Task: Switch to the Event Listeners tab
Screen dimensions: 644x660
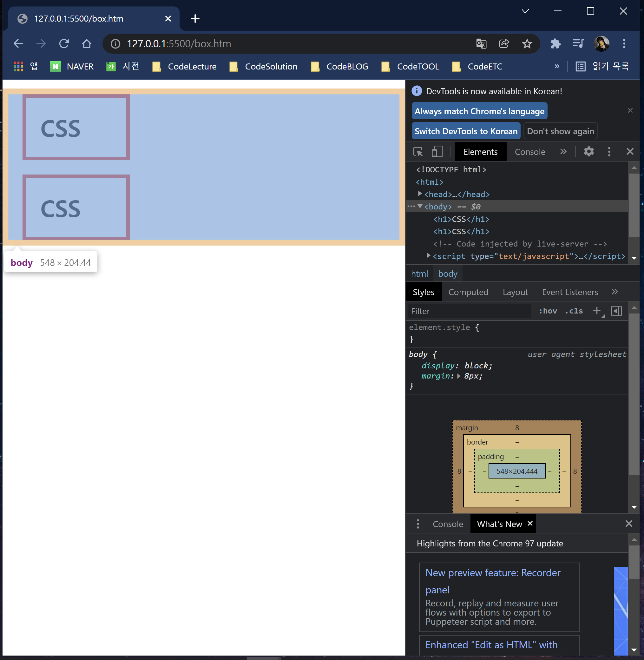Action: pos(570,292)
